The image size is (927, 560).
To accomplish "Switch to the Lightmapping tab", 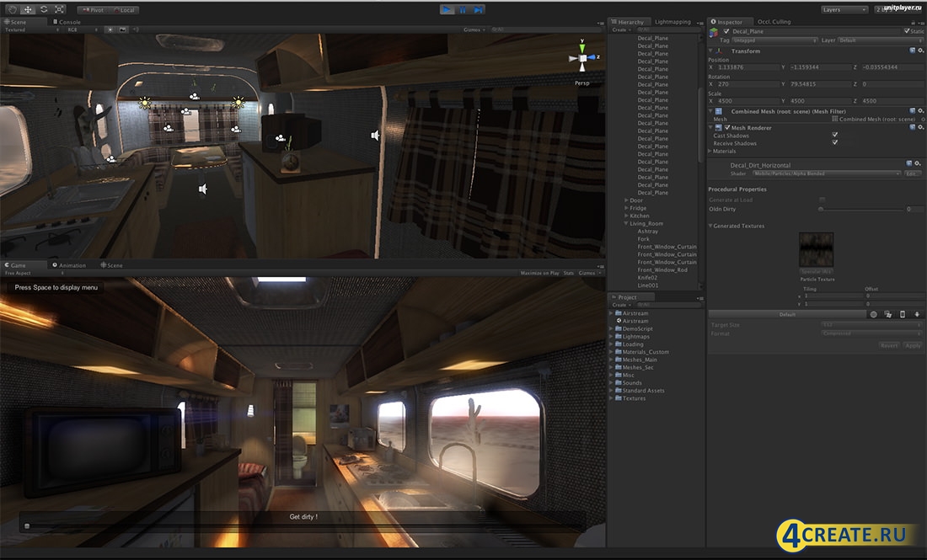I will [x=672, y=22].
